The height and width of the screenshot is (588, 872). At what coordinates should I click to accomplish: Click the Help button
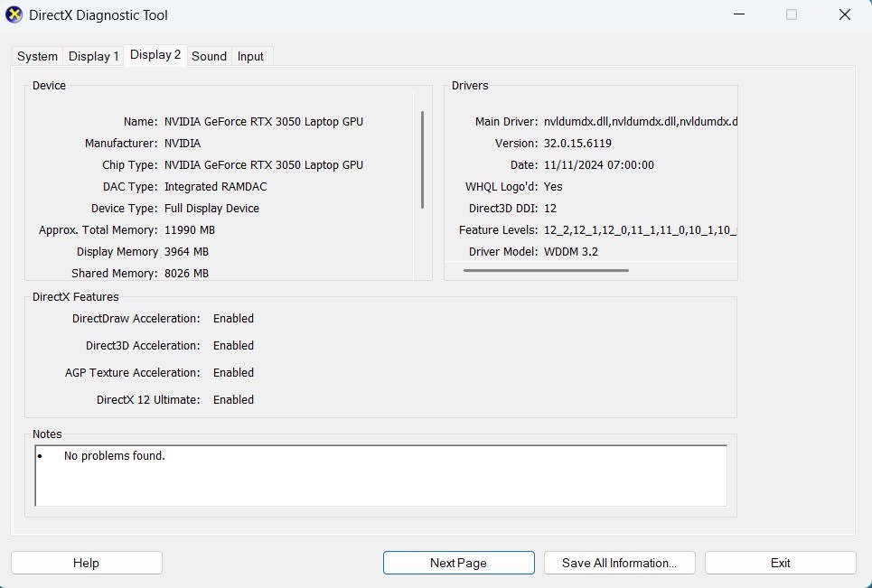click(x=86, y=562)
